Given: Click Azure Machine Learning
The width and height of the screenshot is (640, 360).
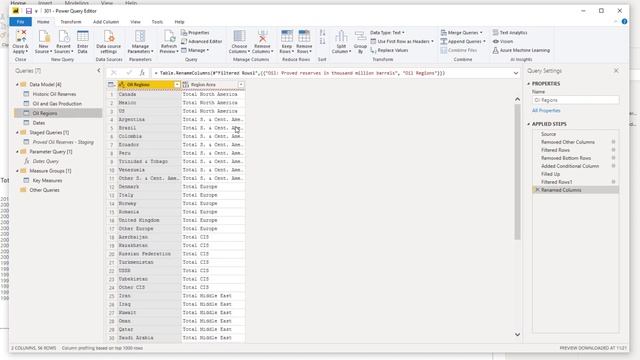Looking at the screenshot, I should click(x=521, y=50).
